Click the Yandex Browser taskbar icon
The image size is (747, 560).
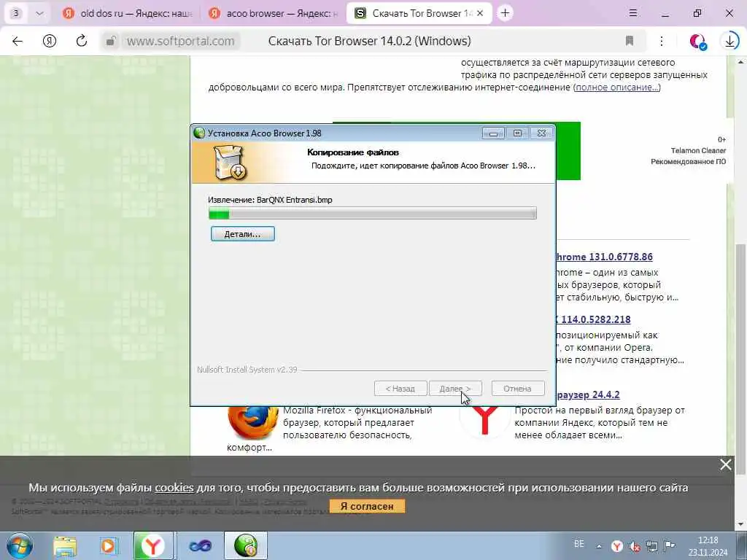coord(153,545)
